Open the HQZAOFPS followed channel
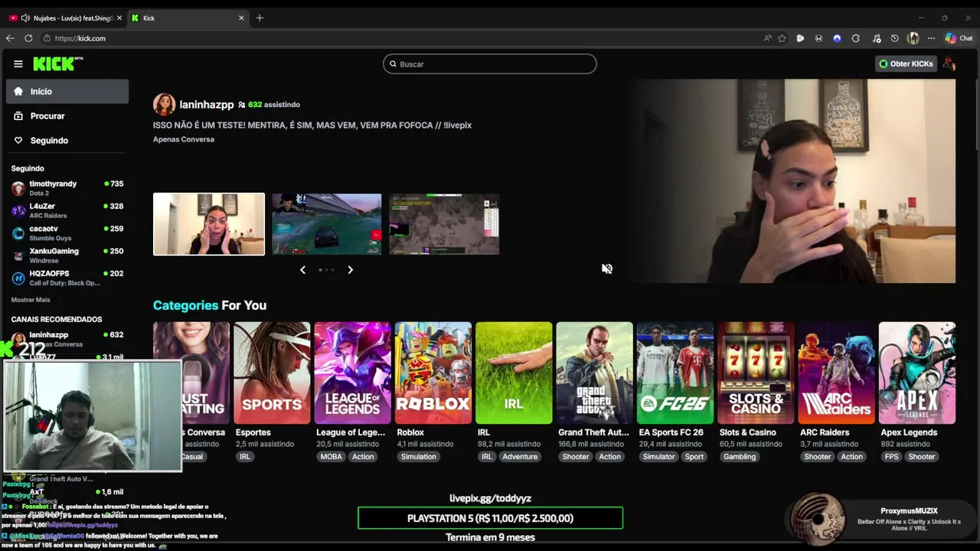Viewport: 980px width, 551px height. point(67,278)
